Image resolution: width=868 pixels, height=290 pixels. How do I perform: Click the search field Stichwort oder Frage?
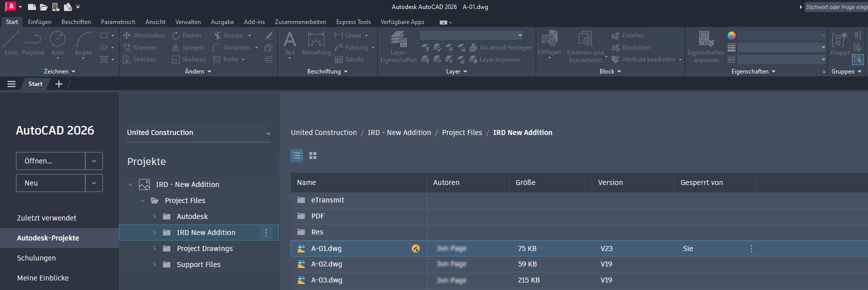(837, 7)
